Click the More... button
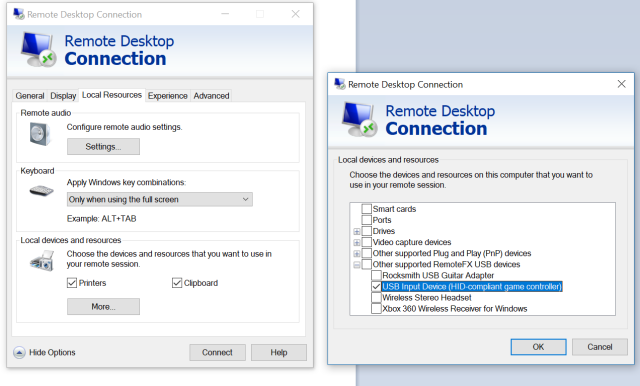 (x=103, y=306)
